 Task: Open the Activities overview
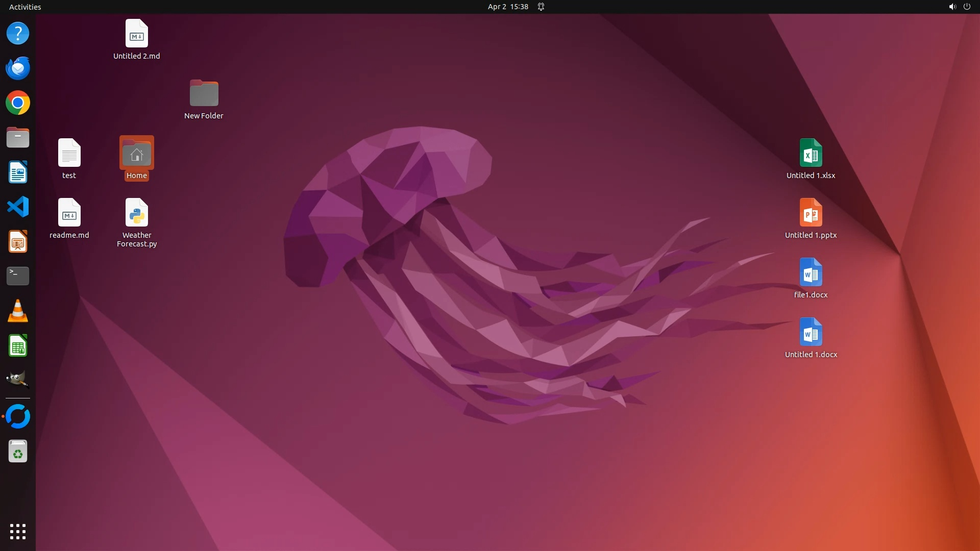tap(25, 7)
